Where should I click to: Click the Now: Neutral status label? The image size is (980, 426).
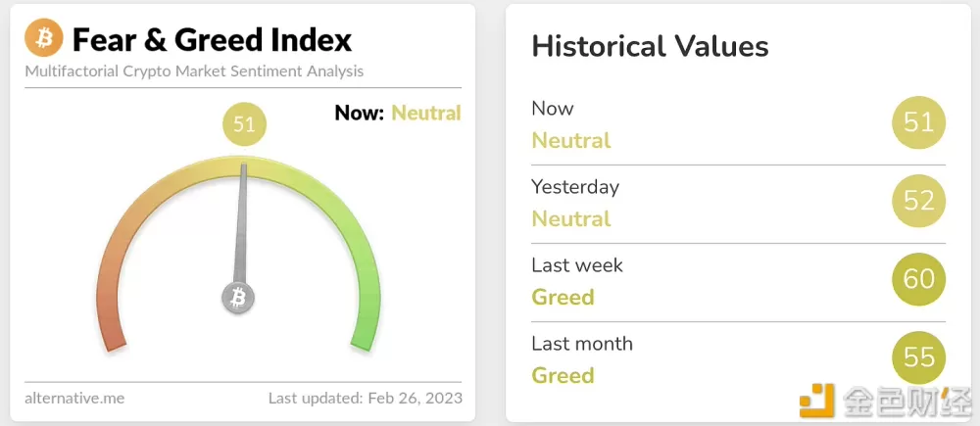398,113
